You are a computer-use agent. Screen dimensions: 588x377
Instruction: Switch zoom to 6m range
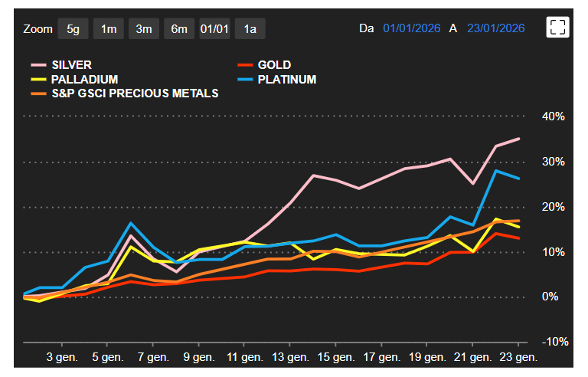pos(179,29)
